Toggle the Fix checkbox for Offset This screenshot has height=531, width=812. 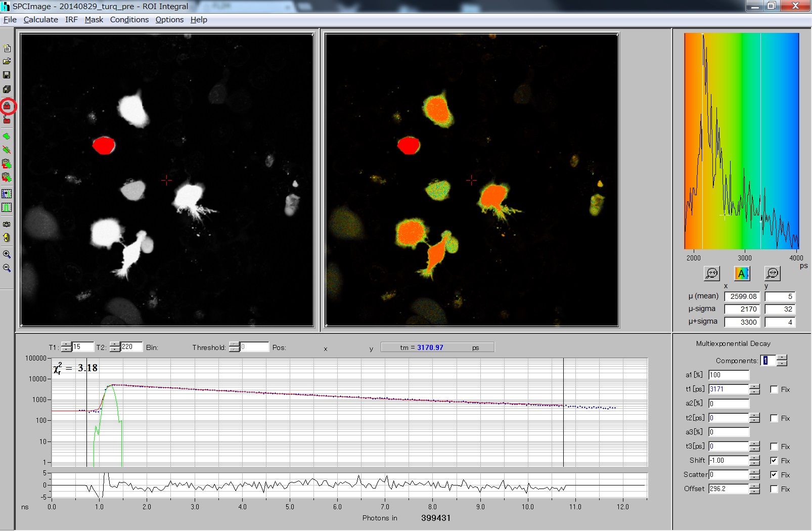coord(774,489)
